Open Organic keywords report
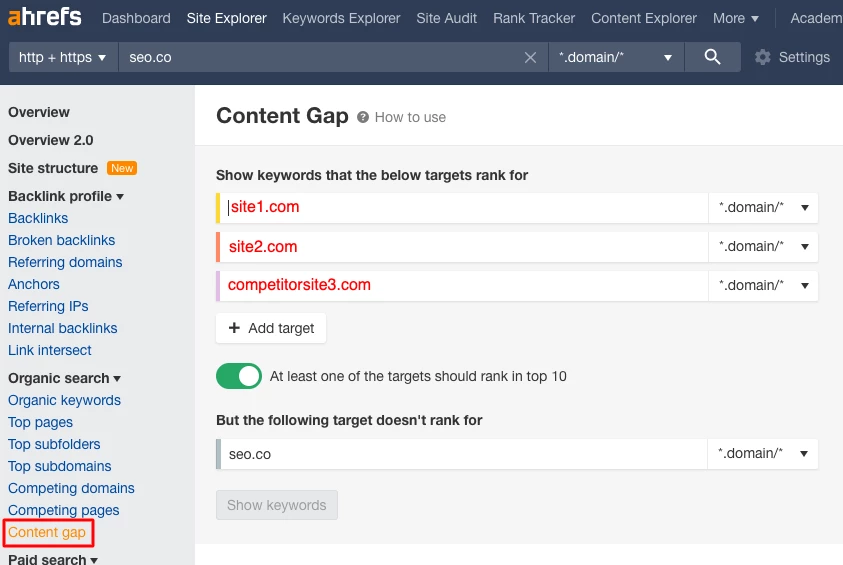843x565 pixels. [x=65, y=400]
